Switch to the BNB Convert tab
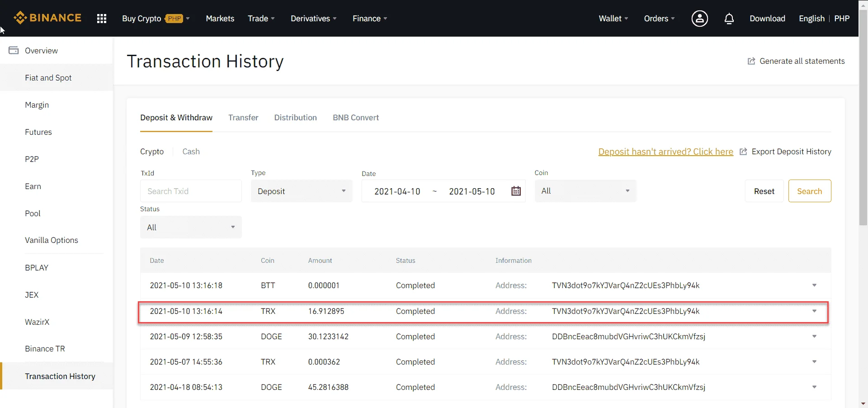The width and height of the screenshot is (868, 408). [x=356, y=118]
